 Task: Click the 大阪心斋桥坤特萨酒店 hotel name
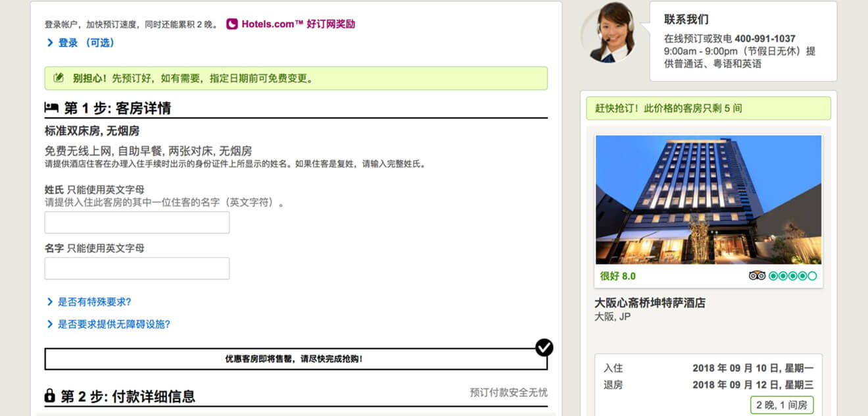[x=650, y=303]
